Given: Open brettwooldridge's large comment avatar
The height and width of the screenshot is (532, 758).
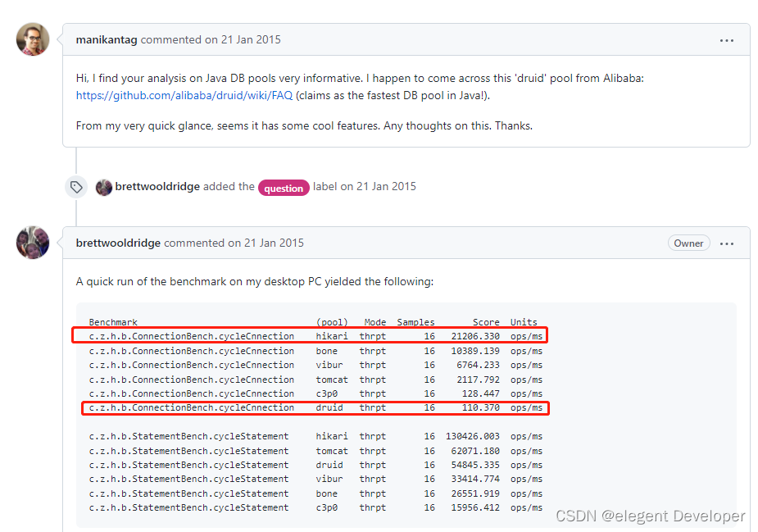Looking at the screenshot, I should (x=33, y=243).
